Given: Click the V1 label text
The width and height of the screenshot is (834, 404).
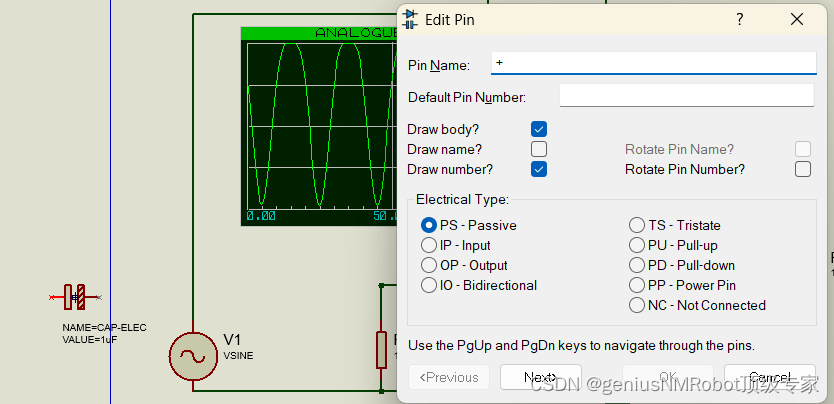Looking at the screenshot, I should tap(232, 340).
